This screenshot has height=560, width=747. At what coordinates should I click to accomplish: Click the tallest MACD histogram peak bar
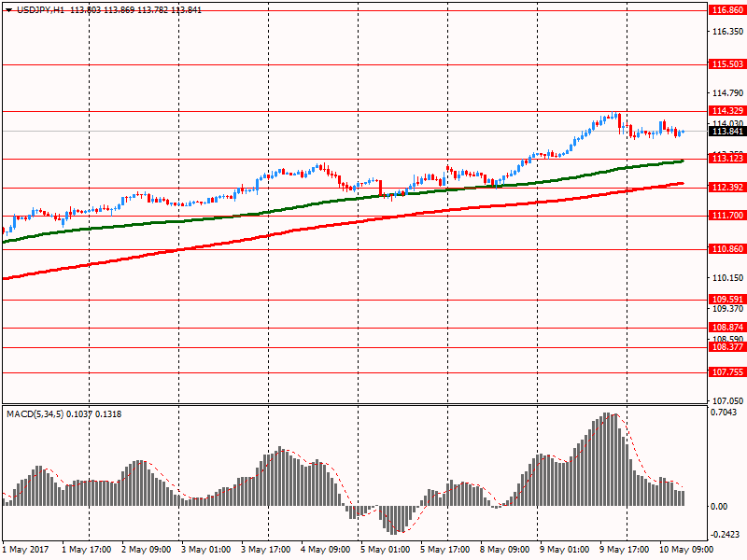608,459
